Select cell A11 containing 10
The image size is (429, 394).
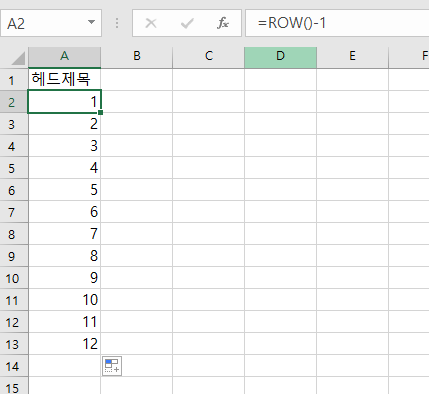(64, 300)
